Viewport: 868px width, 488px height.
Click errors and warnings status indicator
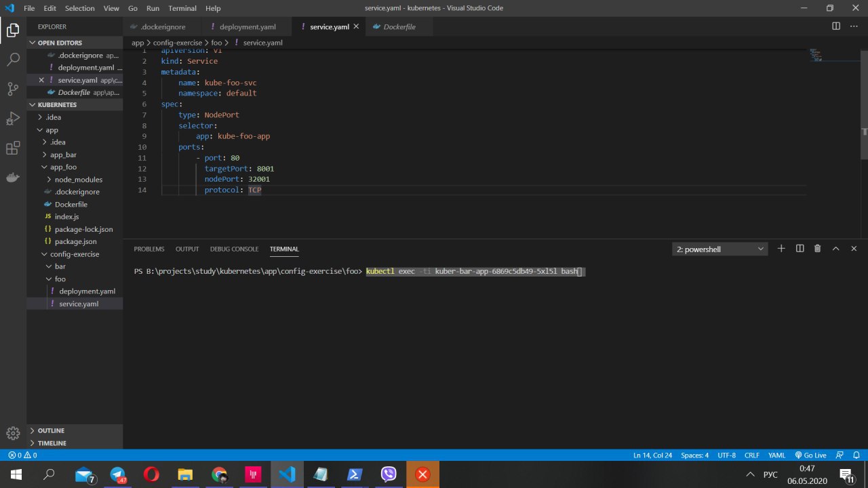tap(22, 455)
